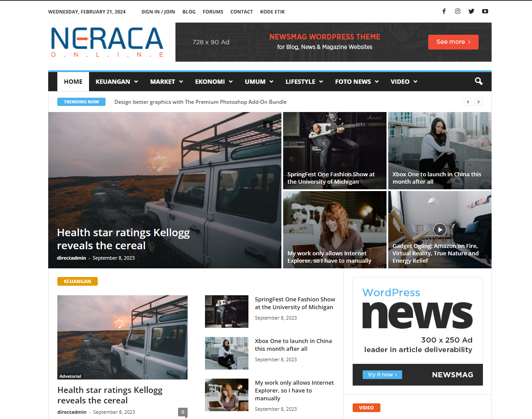
Task: Open the Twitter social icon
Action: (x=471, y=11)
